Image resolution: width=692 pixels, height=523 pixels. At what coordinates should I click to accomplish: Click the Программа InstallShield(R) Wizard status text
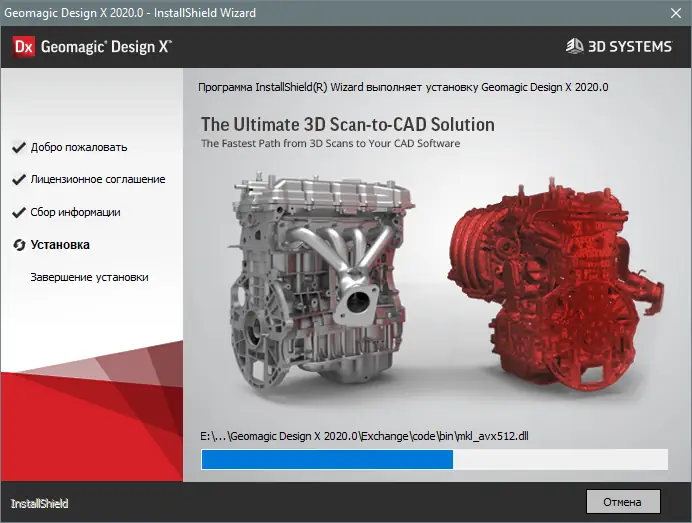point(403,87)
